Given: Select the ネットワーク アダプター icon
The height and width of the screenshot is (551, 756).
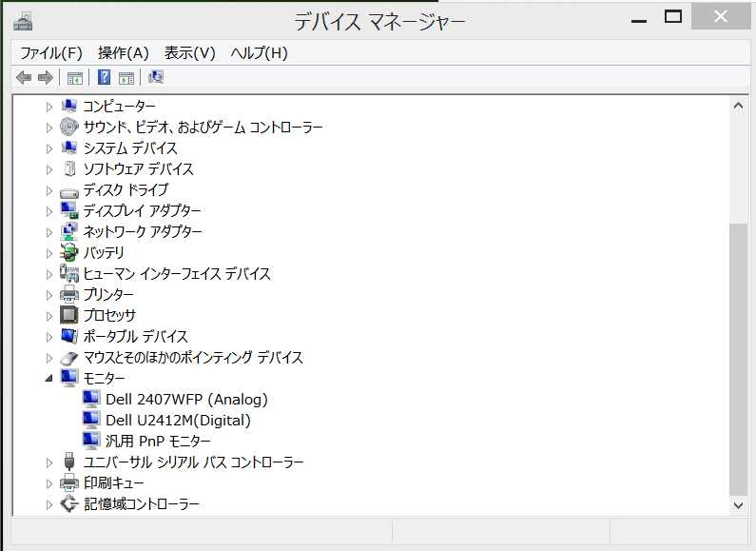Looking at the screenshot, I should [69, 231].
